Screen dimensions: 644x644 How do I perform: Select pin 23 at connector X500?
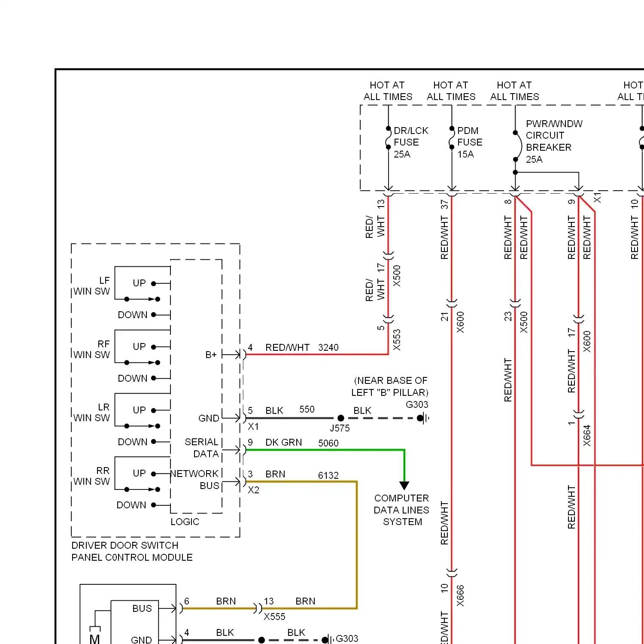coord(508,316)
